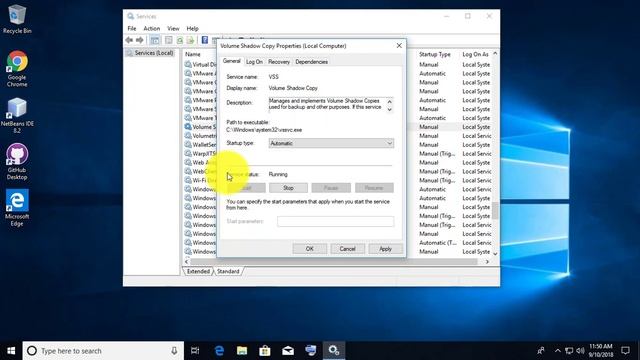Switch to the Extended view tab

click(x=198, y=271)
